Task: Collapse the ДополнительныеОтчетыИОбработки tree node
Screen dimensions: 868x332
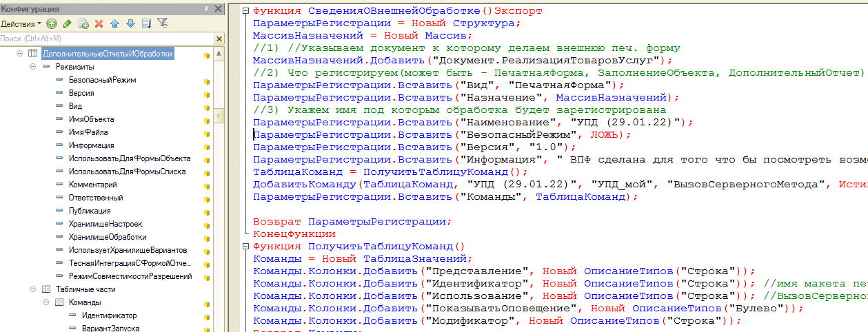Action: pyautogui.click(x=20, y=54)
